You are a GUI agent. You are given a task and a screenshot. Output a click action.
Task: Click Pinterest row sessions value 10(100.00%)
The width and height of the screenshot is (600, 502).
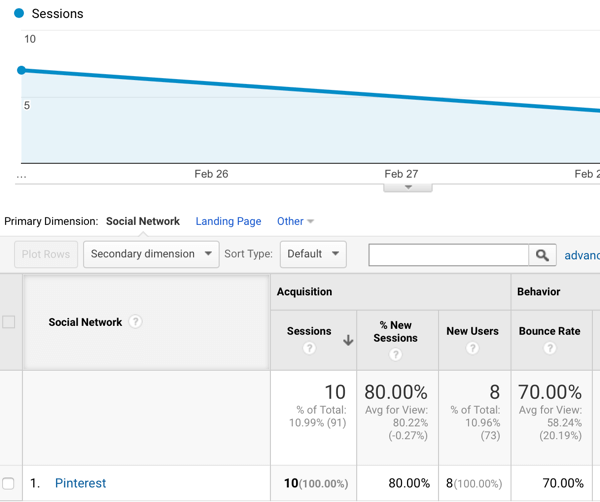(316, 483)
